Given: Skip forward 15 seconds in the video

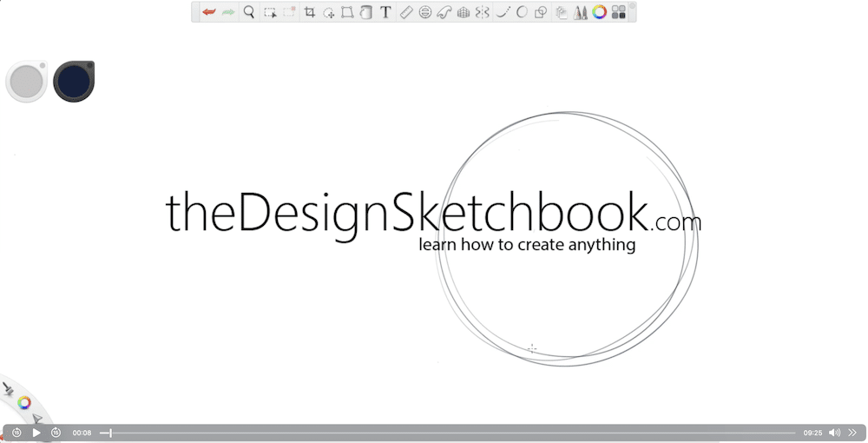Looking at the screenshot, I should (56, 433).
